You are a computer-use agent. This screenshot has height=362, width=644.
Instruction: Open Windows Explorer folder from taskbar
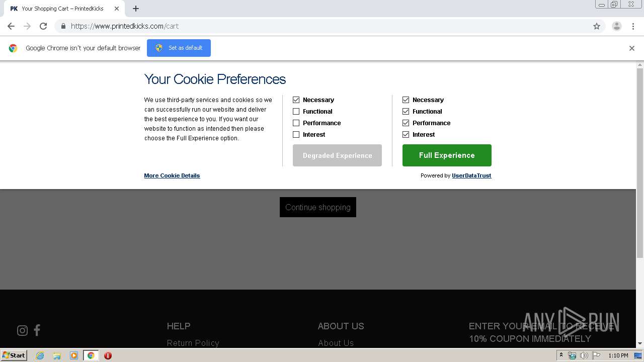(57, 355)
